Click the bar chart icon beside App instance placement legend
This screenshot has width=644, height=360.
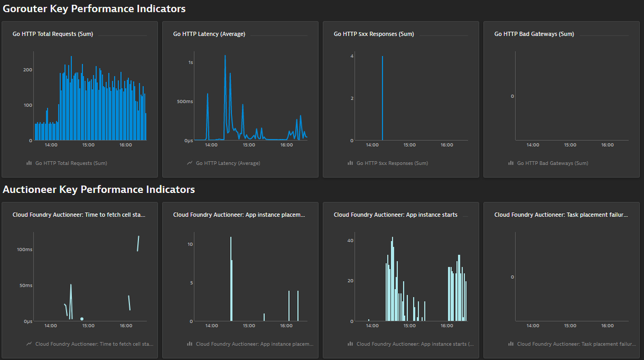tap(189, 343)
